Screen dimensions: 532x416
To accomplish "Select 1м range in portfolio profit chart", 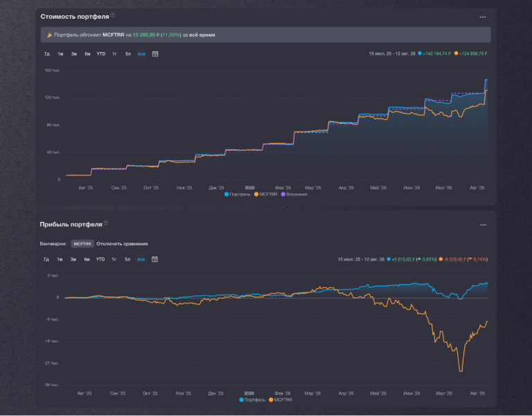I will 60,259.
